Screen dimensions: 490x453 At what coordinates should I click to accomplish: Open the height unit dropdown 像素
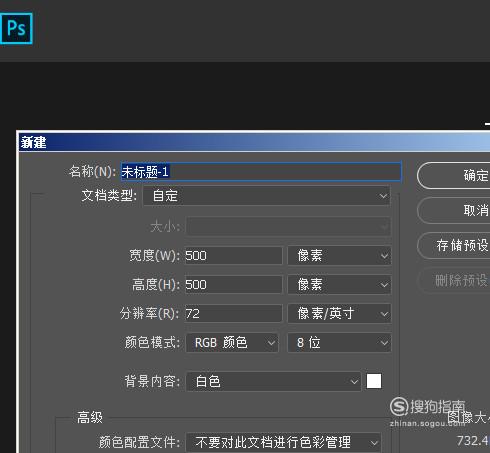(x=339, y=285)
